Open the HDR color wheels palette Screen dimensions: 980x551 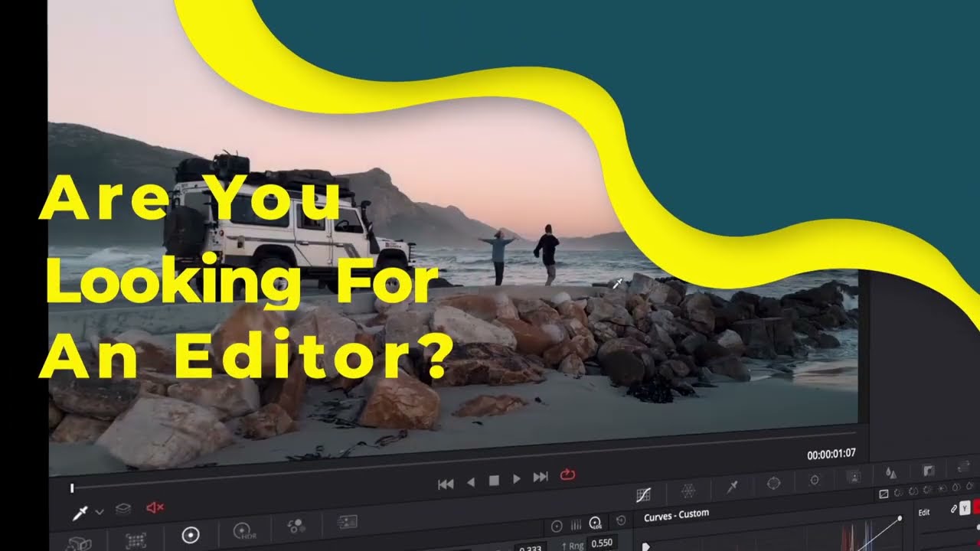point(243,530)
